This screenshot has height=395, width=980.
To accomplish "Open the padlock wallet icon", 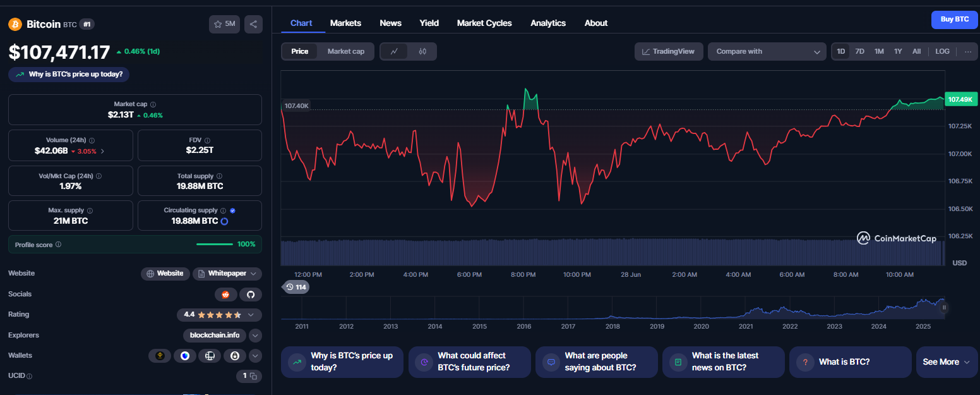I will [235, 356].
